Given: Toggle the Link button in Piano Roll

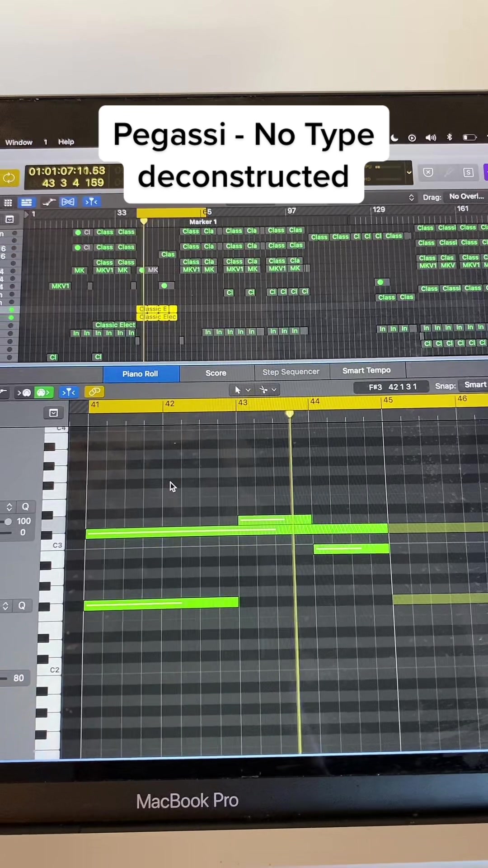Looking at the screenshot, I should point(94,392).
